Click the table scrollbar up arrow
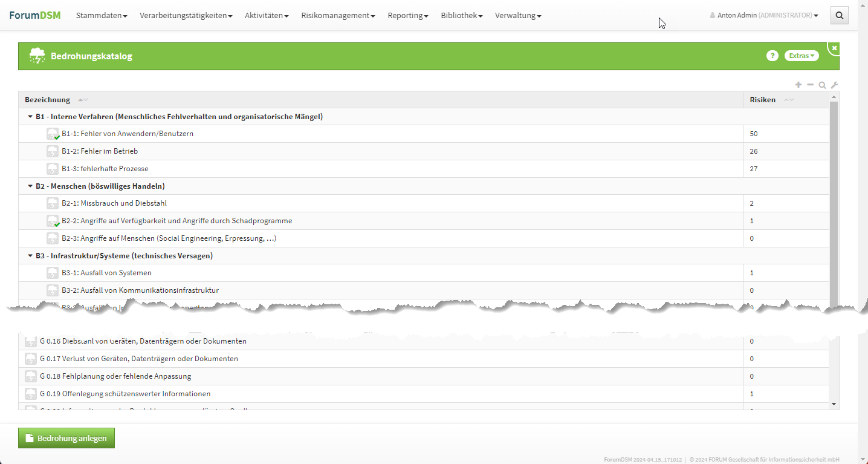The height and width of the screenshot is (464, 868). tap(834, 97)
